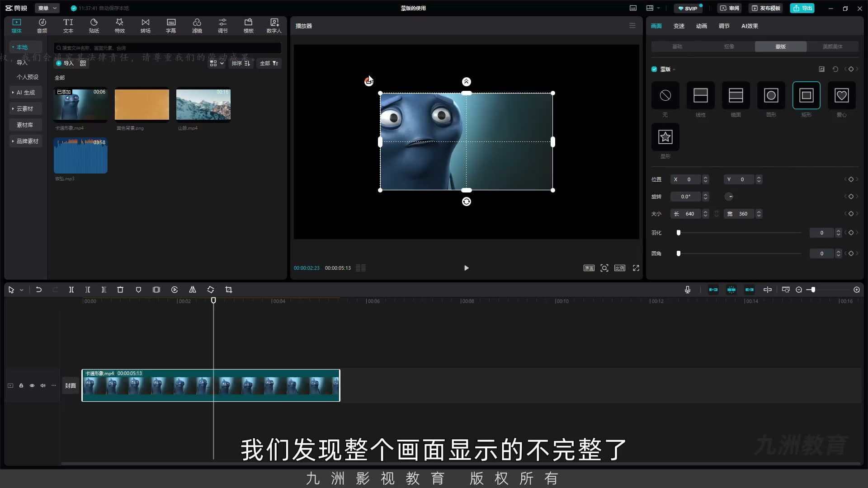The image size is (868, 488).
Task: Click the 导入 import button
Action: point(65,63)
